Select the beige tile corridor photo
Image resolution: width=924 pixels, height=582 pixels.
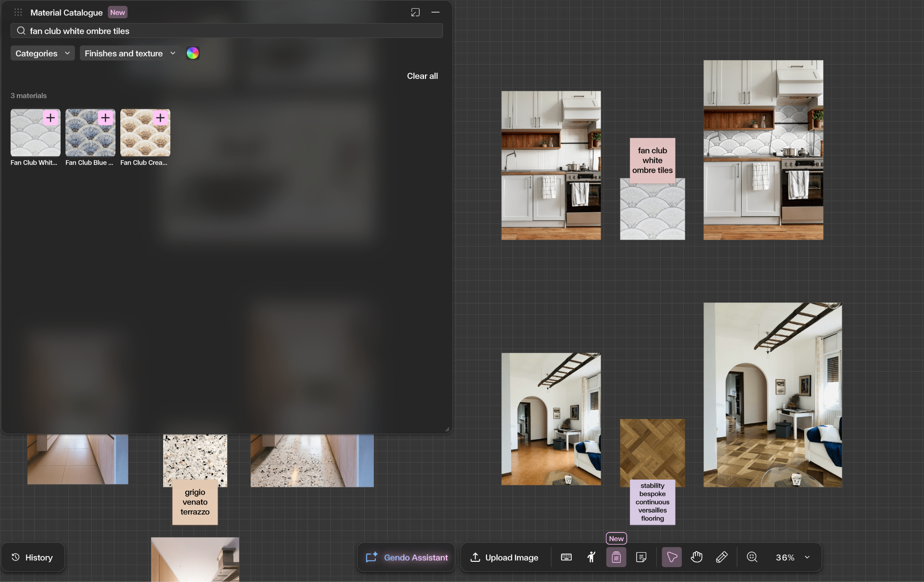(x=78, y=459)
